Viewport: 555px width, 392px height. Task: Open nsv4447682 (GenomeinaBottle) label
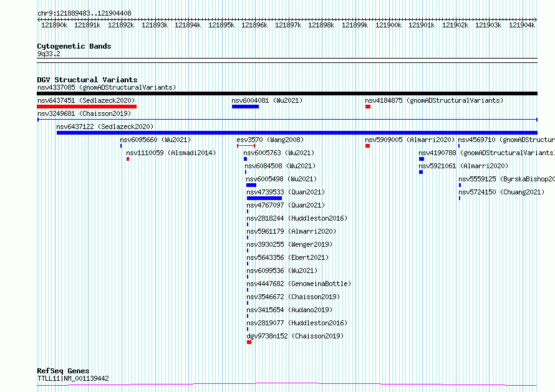299,284
